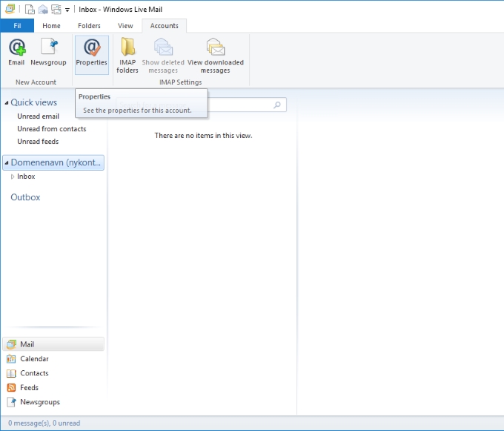Open account Properties
This screenshot has height=431, width=504.
[92, 55]
